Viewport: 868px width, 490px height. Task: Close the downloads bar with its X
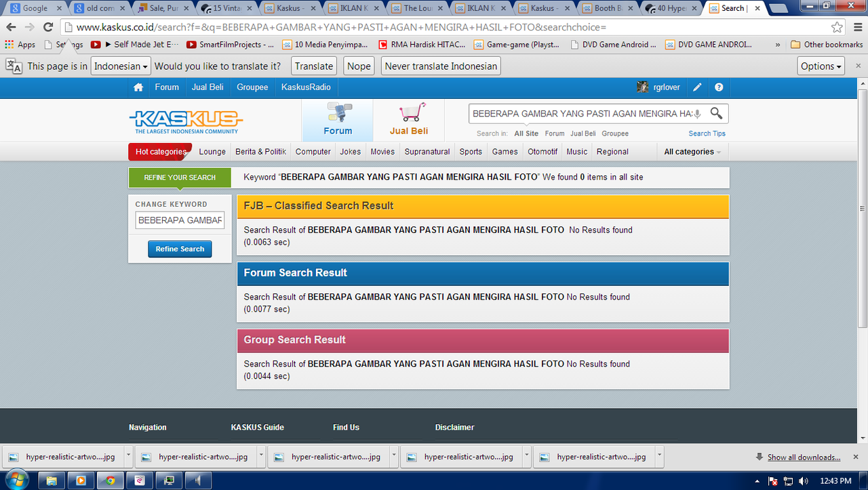[x=857, y=457]
